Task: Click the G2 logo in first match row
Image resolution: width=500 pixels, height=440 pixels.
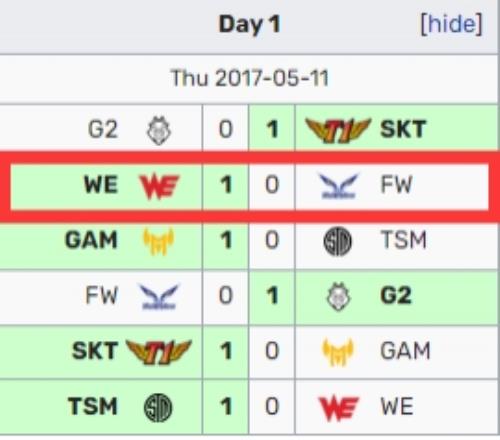Action: click(x=159, y=130)
